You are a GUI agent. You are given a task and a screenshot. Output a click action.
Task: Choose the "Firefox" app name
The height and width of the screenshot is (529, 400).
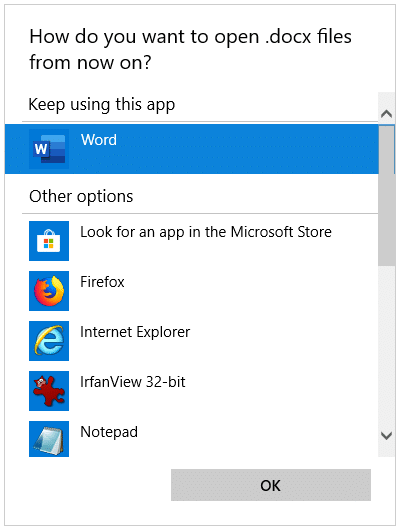tap(102, 282)
